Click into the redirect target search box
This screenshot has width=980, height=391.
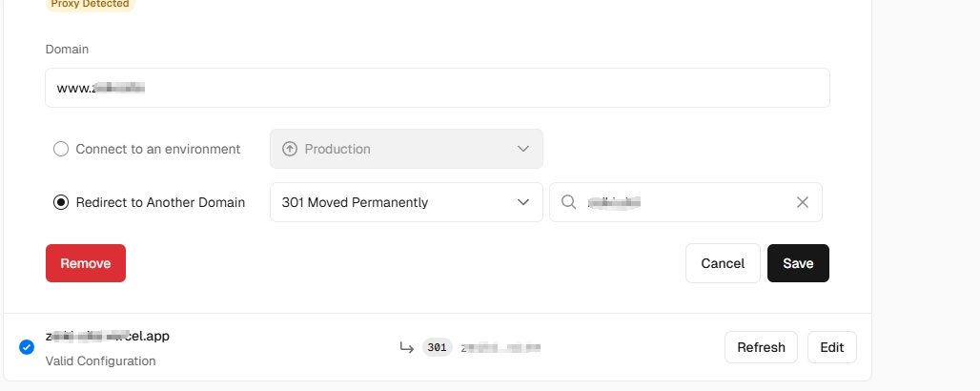tap(684, 202)
